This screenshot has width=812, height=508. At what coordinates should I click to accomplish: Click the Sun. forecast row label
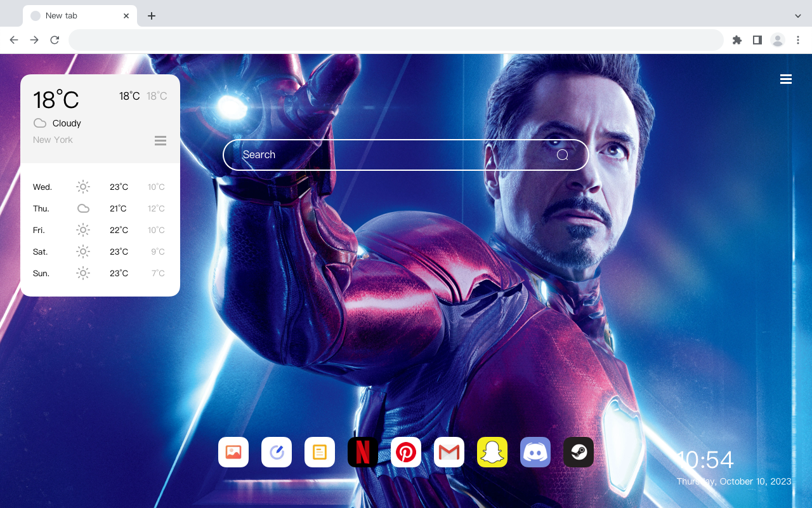point(41,274)
